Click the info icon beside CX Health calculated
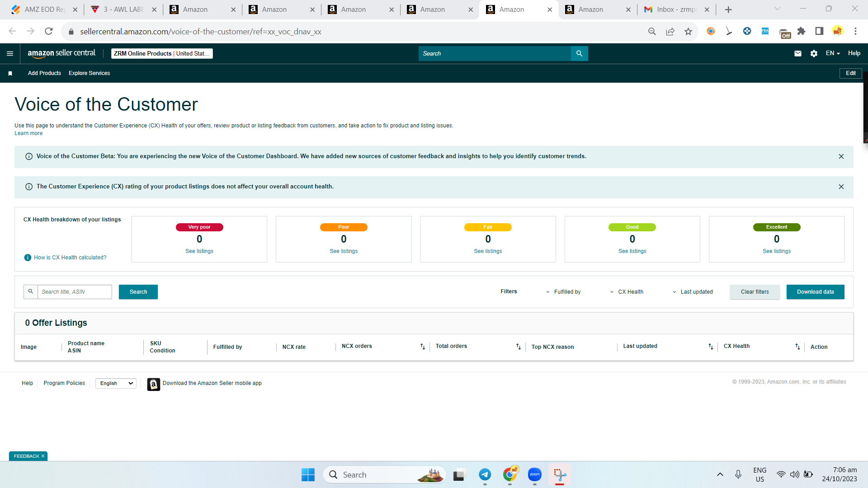Viewport: 868px width, 488px height. click(28, 258)
